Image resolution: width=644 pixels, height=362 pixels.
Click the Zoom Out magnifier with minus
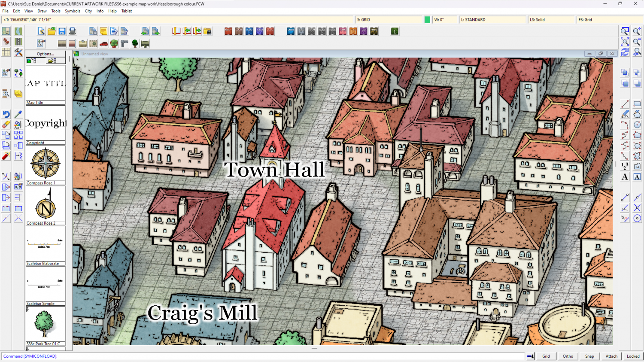click(637, 41)
